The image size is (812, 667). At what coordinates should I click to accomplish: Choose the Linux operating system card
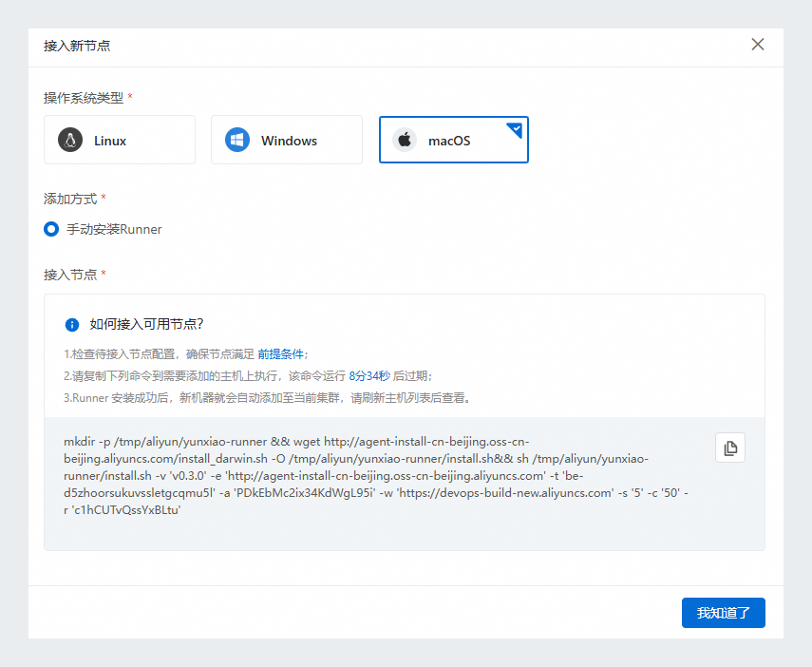click(120, 140)
